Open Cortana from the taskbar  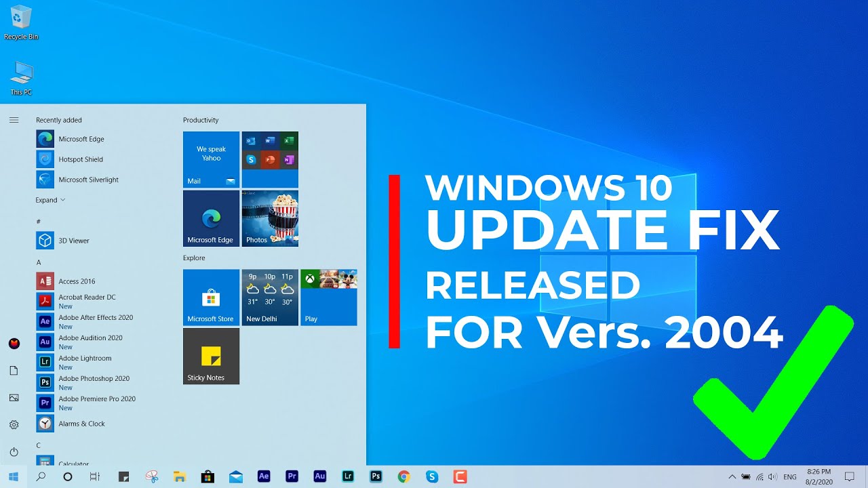coord(68,476)
